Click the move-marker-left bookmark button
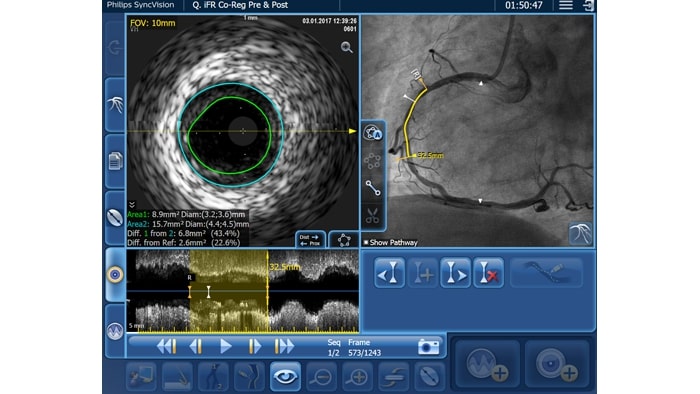Image resolution: width=700 pixels, height=394 pixels. click(389, 272)
